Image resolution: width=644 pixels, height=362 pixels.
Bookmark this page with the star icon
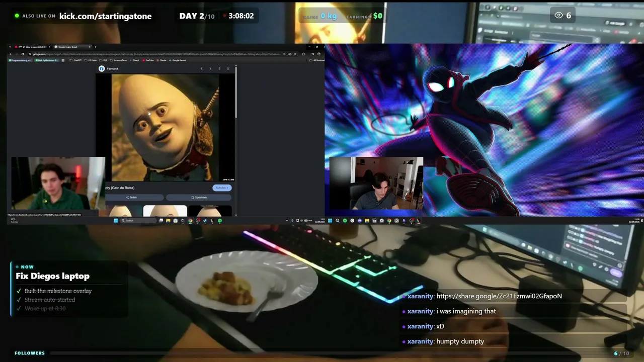296,54
